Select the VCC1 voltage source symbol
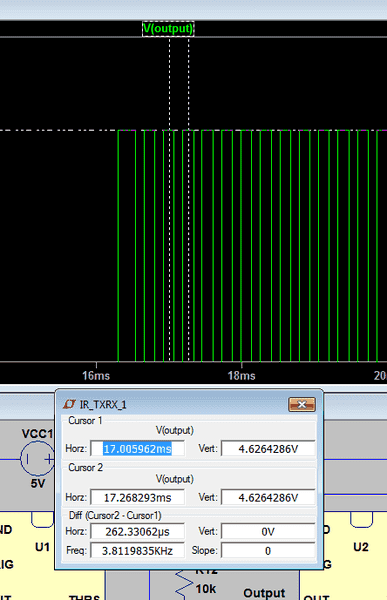Screen dimensions: 387x600 click(38, 458)
